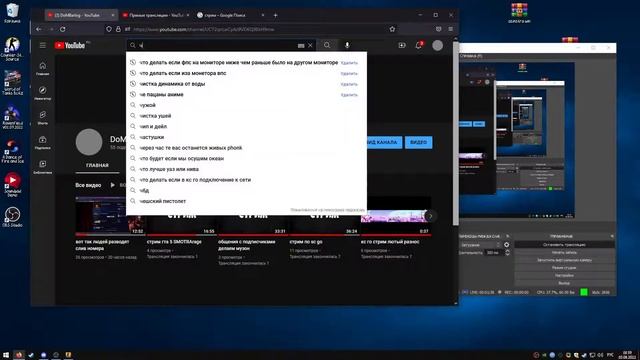Open the YouTube account avatar menu
Screen dimensions: 640x360
pyautogui.click(x=437, y=45)
